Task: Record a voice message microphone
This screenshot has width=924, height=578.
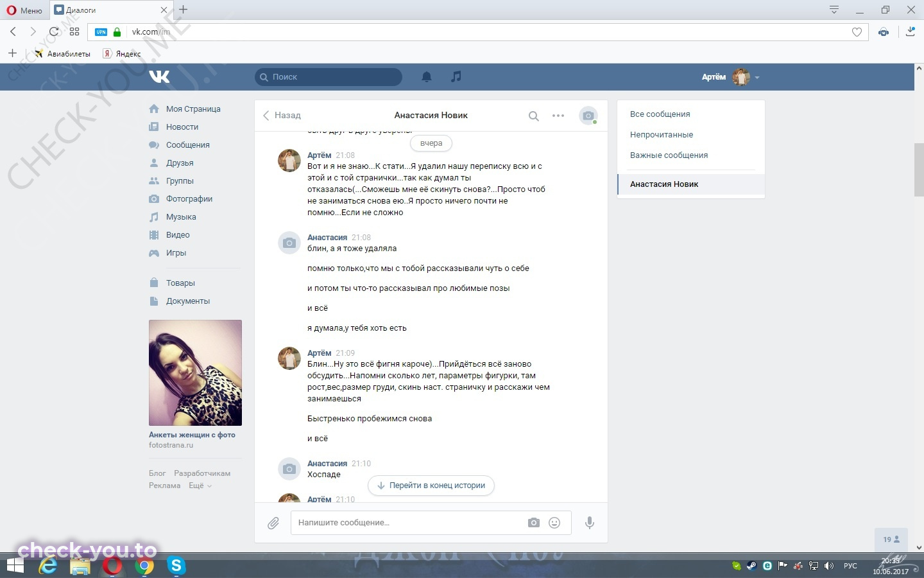Action: (x=590, y=523)
